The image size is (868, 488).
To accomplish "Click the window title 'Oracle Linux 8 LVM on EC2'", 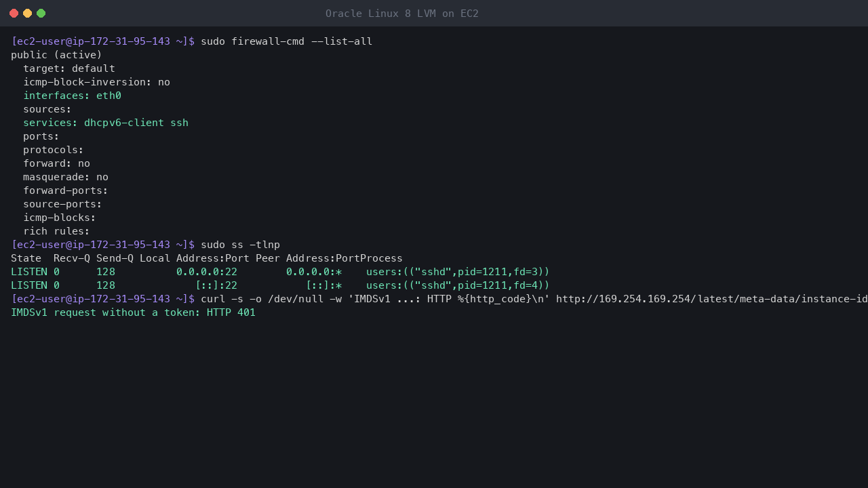I will (402, 14).
